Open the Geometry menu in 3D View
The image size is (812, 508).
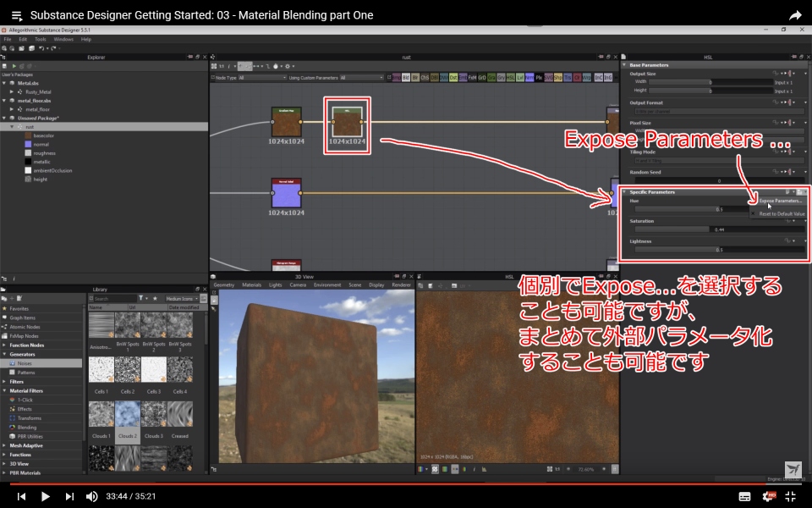point(223,285)
